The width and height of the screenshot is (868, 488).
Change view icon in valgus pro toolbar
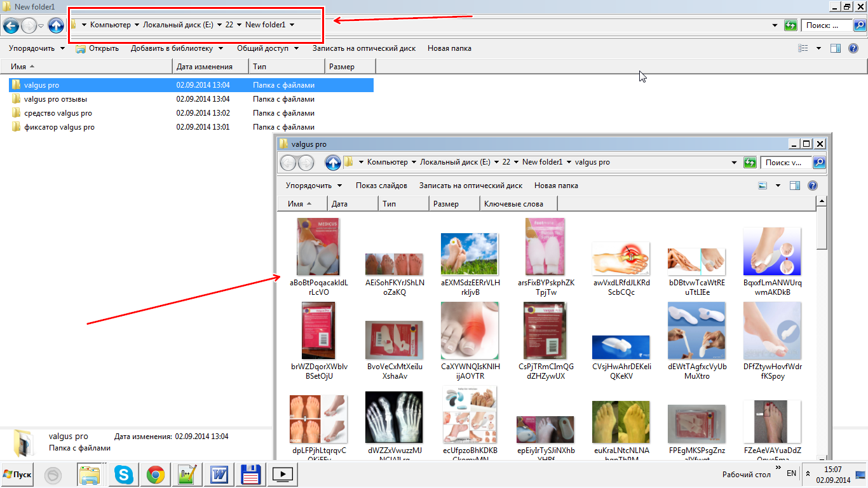(x=763, y=186)
